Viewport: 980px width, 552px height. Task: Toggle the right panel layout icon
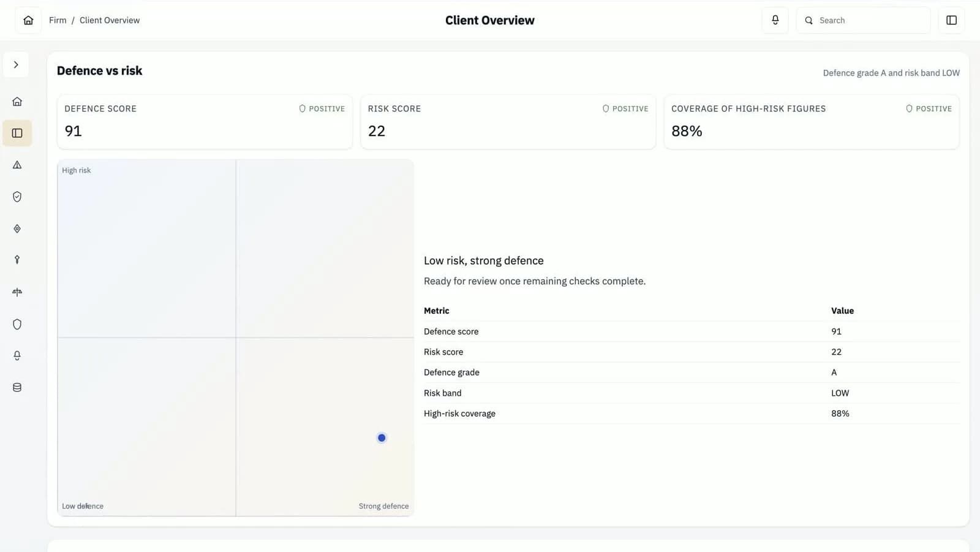coord(951,20)
